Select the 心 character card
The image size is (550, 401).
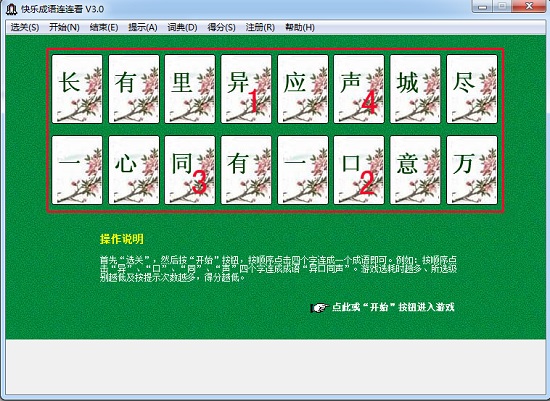click(134, 170)
